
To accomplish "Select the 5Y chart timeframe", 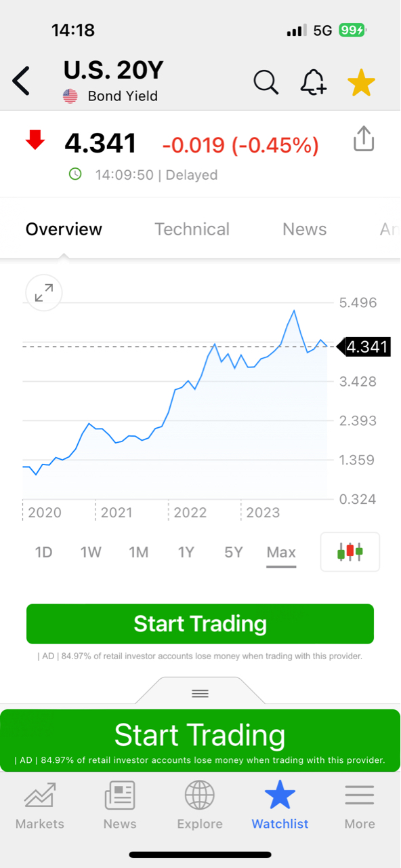I will (233, 552).
